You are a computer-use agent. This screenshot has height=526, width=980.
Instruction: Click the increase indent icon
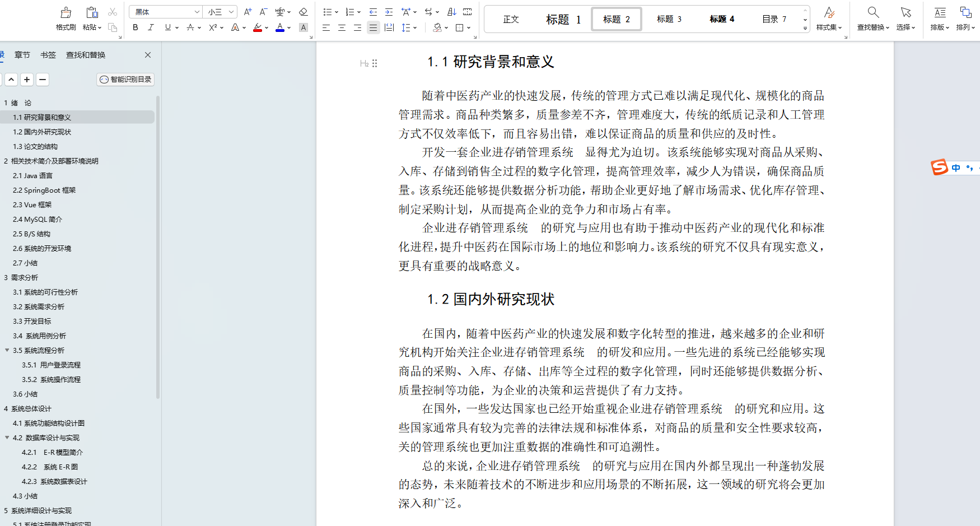389,12
